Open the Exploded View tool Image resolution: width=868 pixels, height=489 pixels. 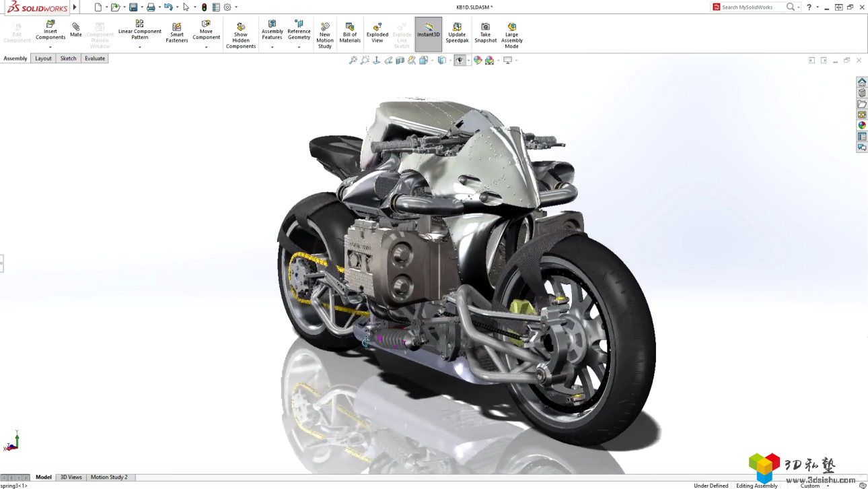(x=376, y=33)
